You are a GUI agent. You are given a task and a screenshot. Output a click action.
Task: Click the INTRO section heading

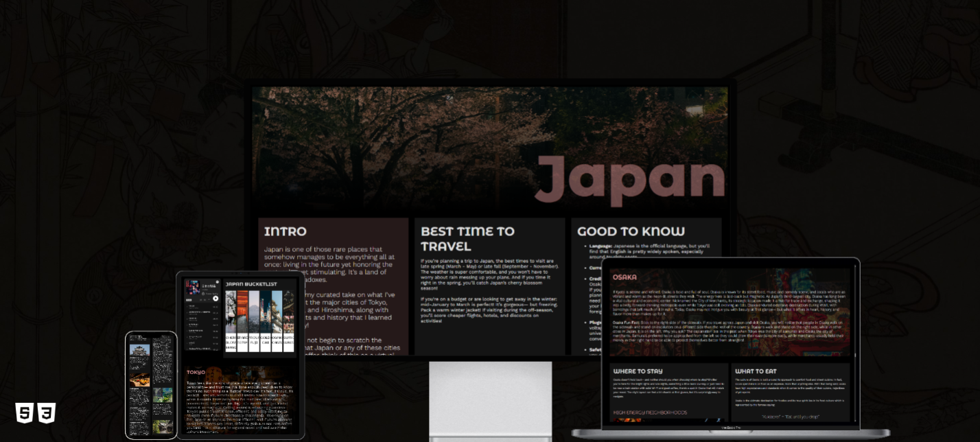285,231
